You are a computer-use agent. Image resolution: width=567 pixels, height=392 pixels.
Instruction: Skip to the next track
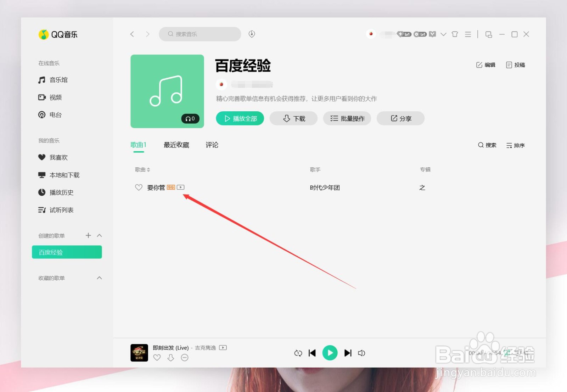coord(348,353)
